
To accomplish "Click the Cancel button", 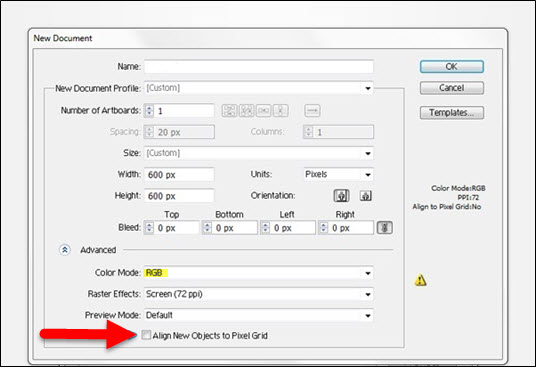I will [452, 88].
